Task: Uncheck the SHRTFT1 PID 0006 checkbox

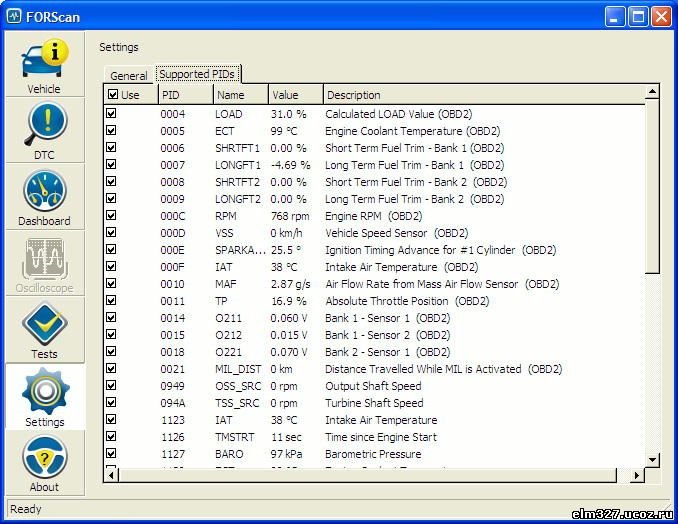Action: point(111,147)
